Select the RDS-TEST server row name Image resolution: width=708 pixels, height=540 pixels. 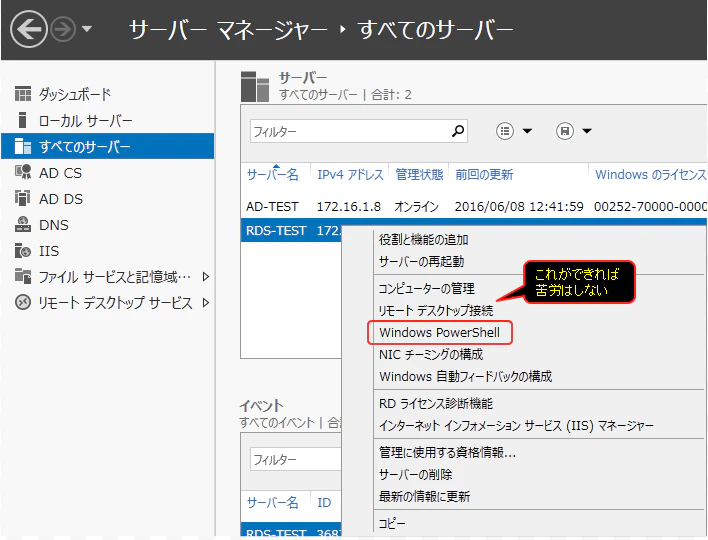276,231
